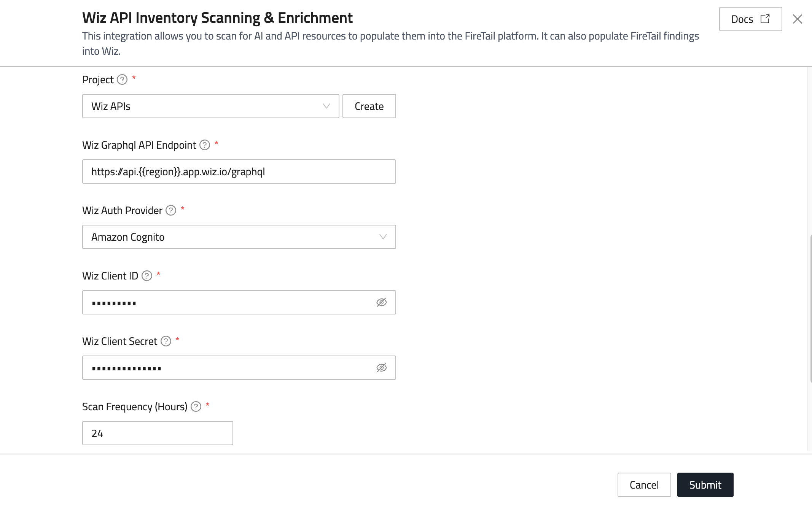Click the Create project button

coord(369,106)
